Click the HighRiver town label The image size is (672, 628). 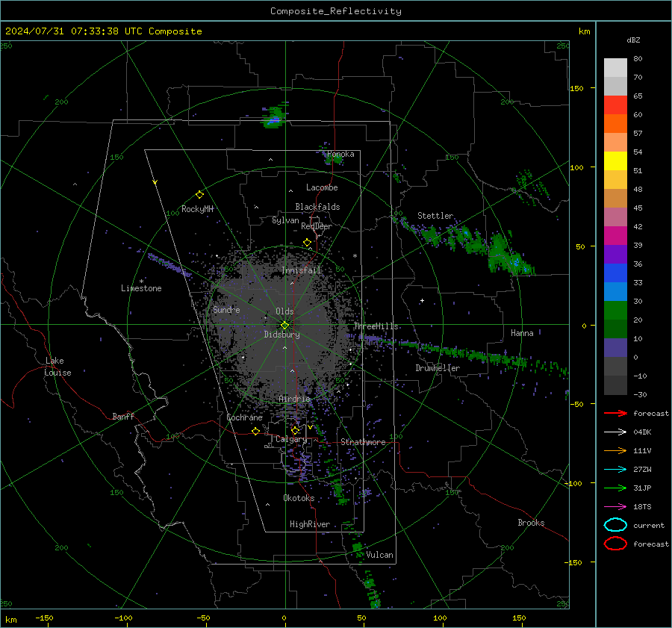310,524
